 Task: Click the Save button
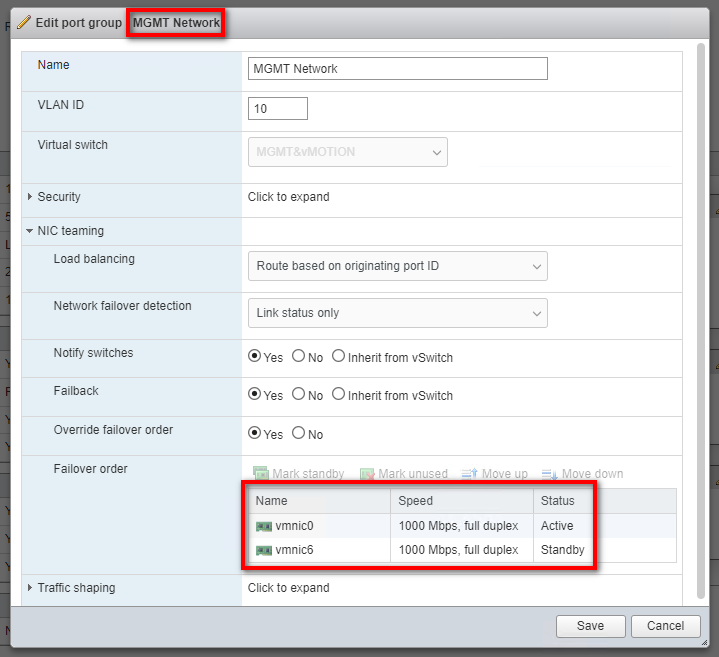[x=590, y=626]
